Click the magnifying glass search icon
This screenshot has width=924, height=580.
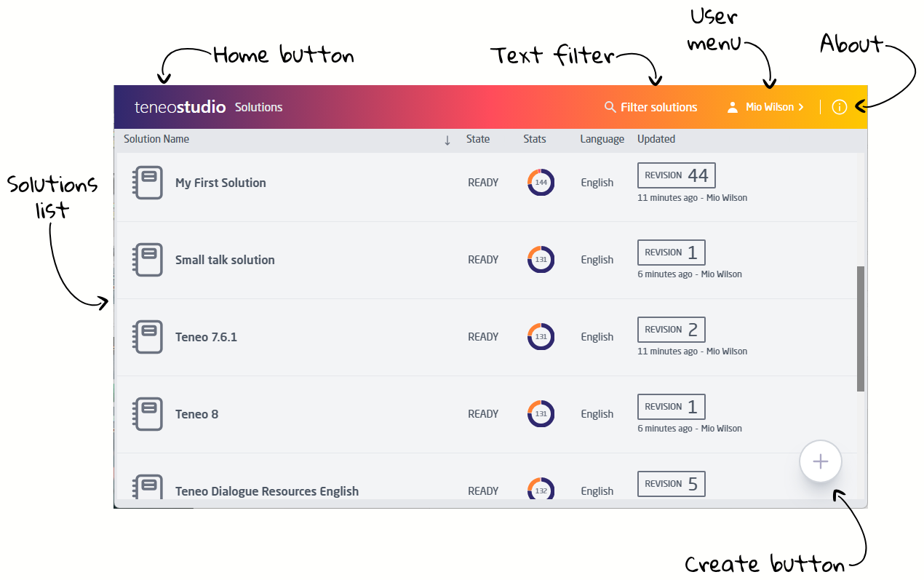pyautogui.click(x=609, y=106)
